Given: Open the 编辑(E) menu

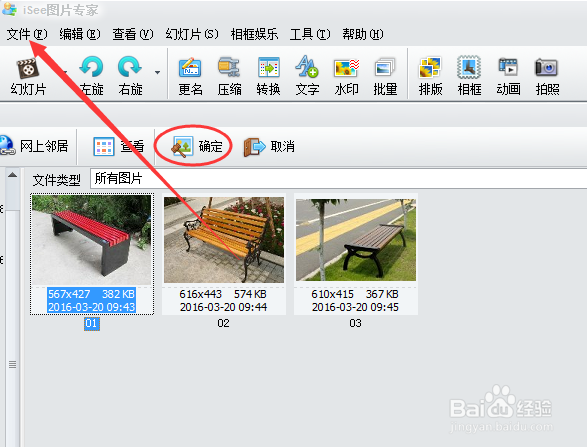Looking at the screenshot, I should pyautogui.click(x=80, y=34).
